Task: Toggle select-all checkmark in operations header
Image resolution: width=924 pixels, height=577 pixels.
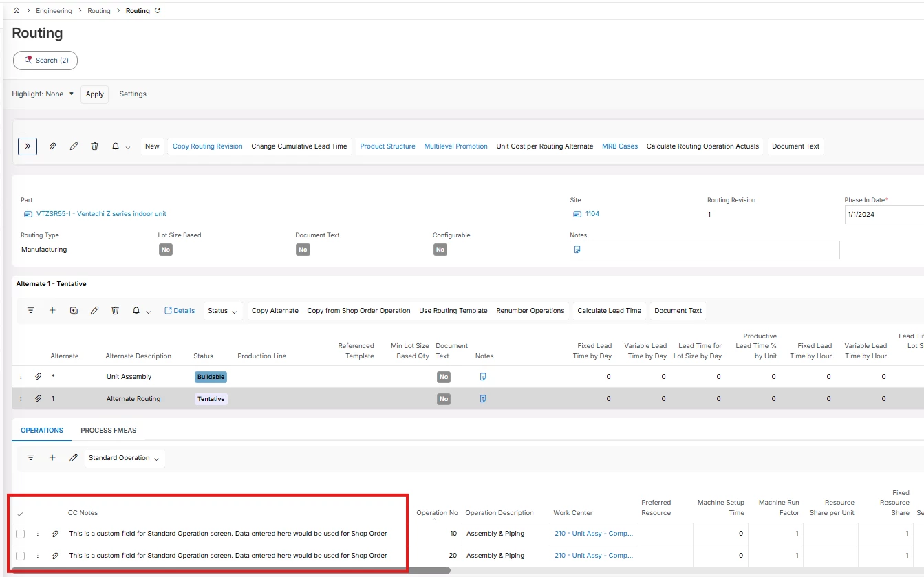Action: (20, 514)
